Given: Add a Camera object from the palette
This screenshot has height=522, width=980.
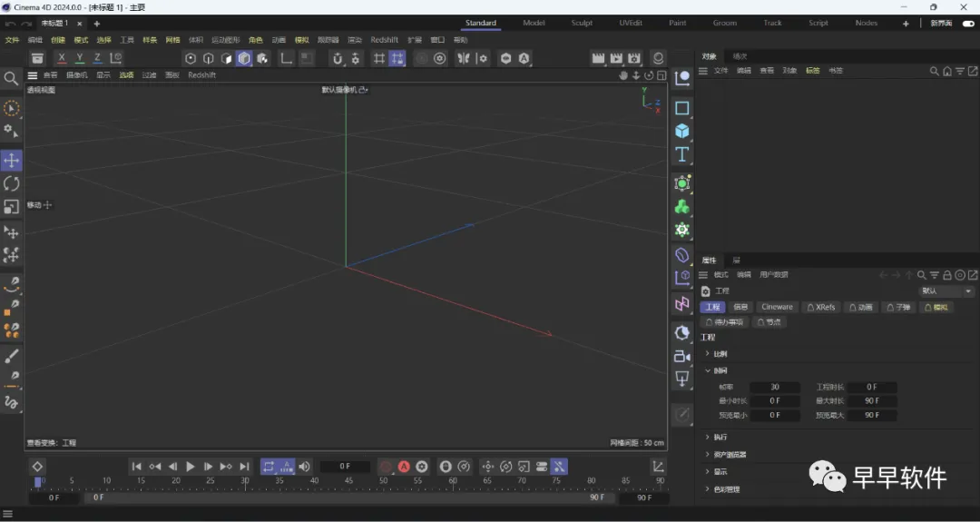Looking at the screenshot, I should pyautogui.click(x=681, y=357).
